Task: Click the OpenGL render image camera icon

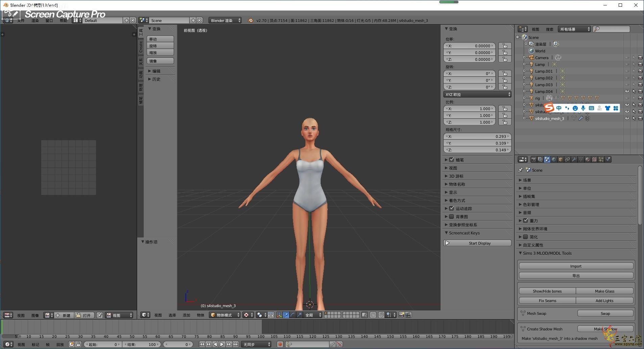Action: click(x=402, y=315)
